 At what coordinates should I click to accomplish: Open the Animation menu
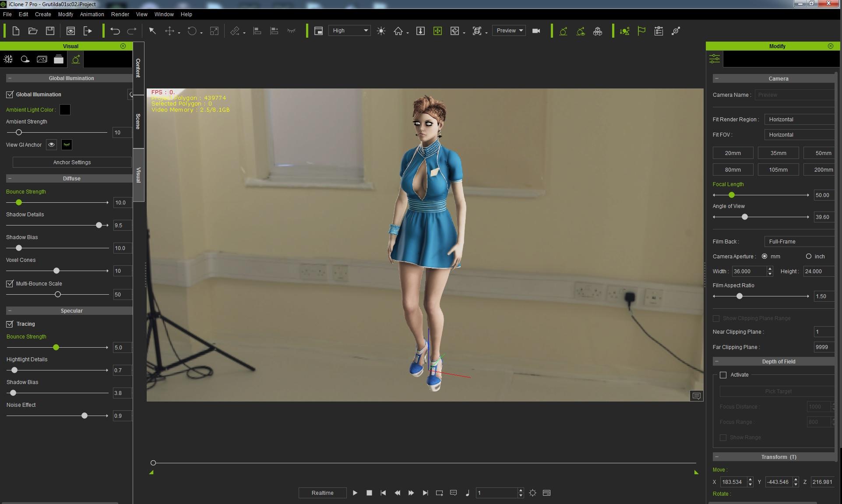[92, 14]
